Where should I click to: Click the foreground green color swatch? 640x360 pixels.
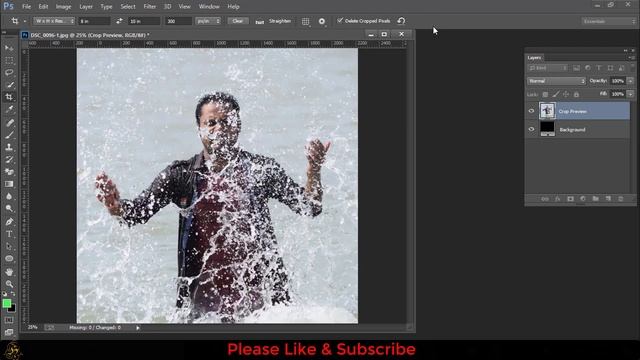(x=7, y=303)
